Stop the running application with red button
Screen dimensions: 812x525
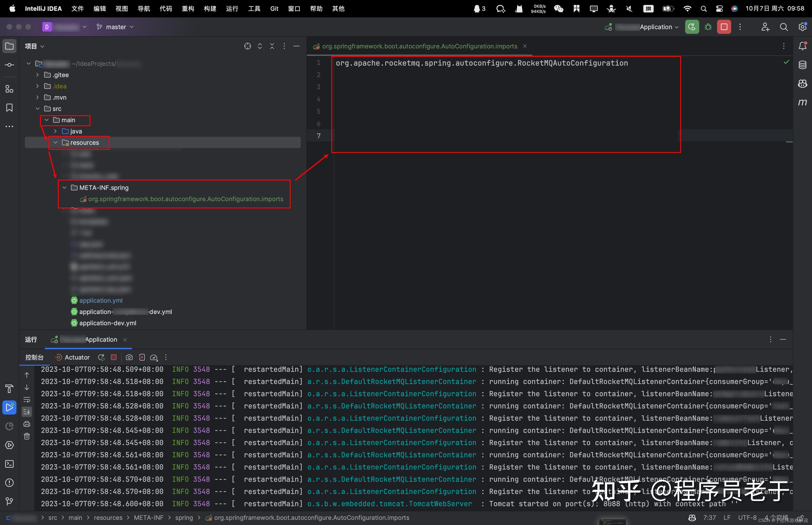click(x=724, y=27)
